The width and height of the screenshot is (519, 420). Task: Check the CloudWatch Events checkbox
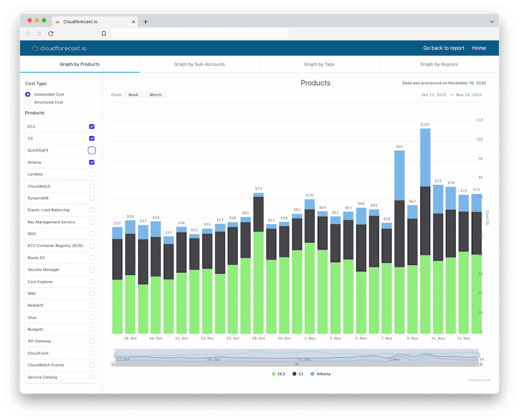(92, 365)
